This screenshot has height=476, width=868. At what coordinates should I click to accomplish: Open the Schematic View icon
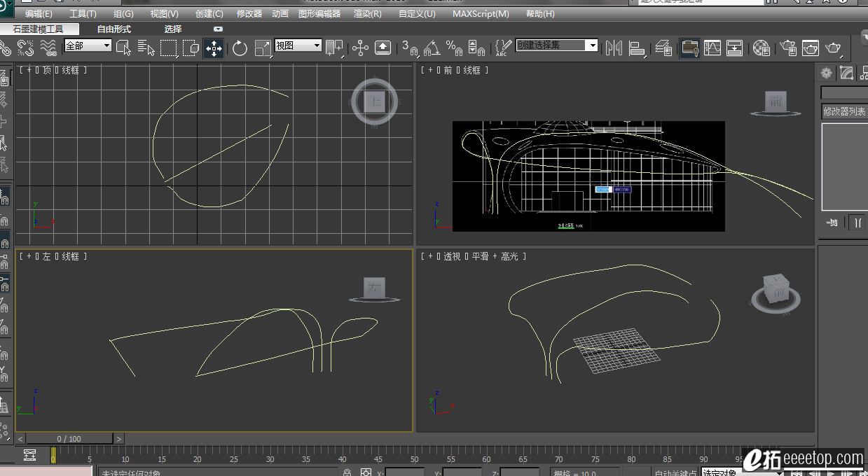click(734, 48)
